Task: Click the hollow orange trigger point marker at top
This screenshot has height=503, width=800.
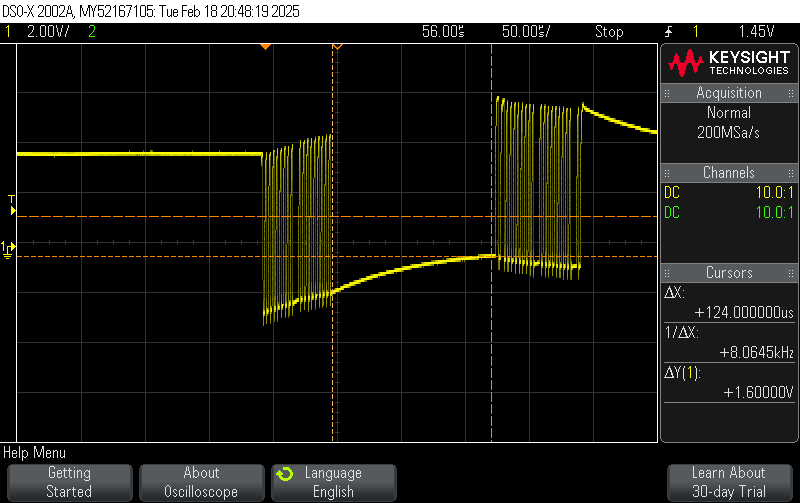Action: (x=337, y=47)
